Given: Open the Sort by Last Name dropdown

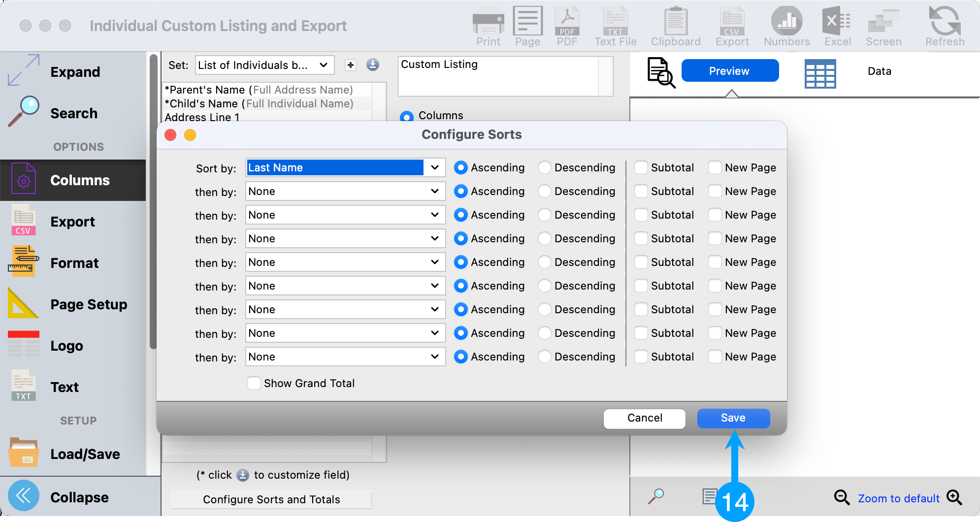Looking at the screenshot, I should coord(345,167).
